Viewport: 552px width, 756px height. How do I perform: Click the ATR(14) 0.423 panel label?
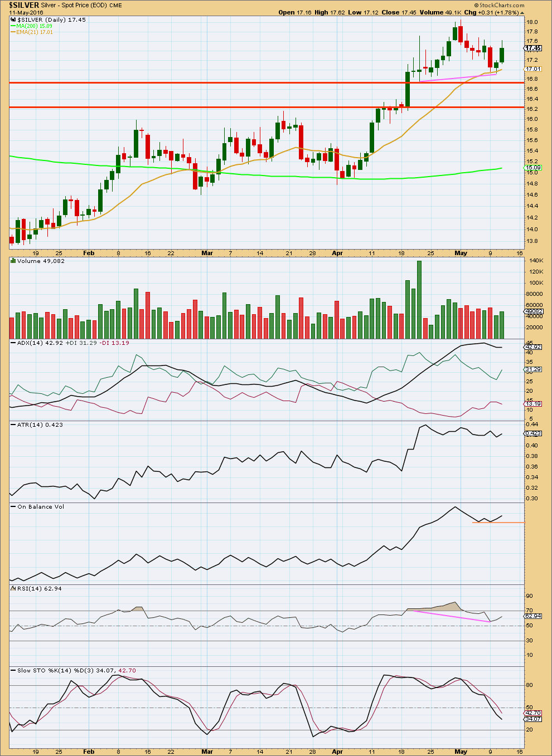[40, 425]
